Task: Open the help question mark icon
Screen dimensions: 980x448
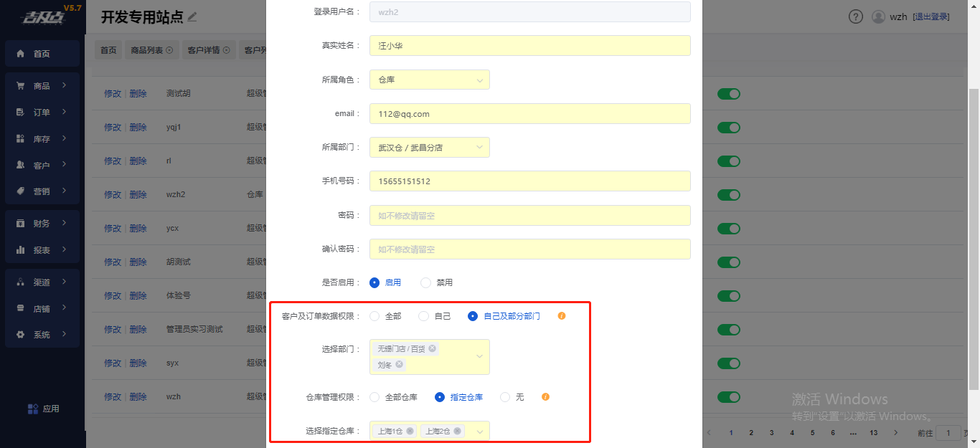Action: (855, 16)
